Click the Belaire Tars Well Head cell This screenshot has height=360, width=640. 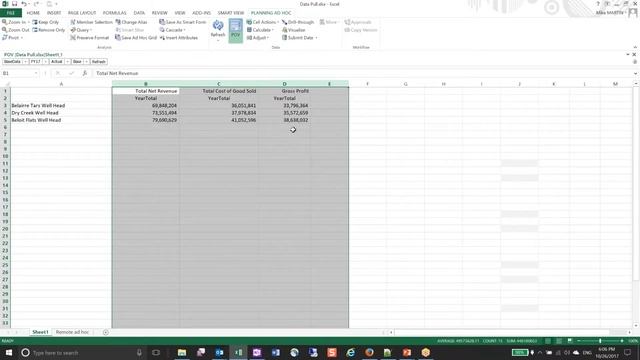click(x=61, y=105)
